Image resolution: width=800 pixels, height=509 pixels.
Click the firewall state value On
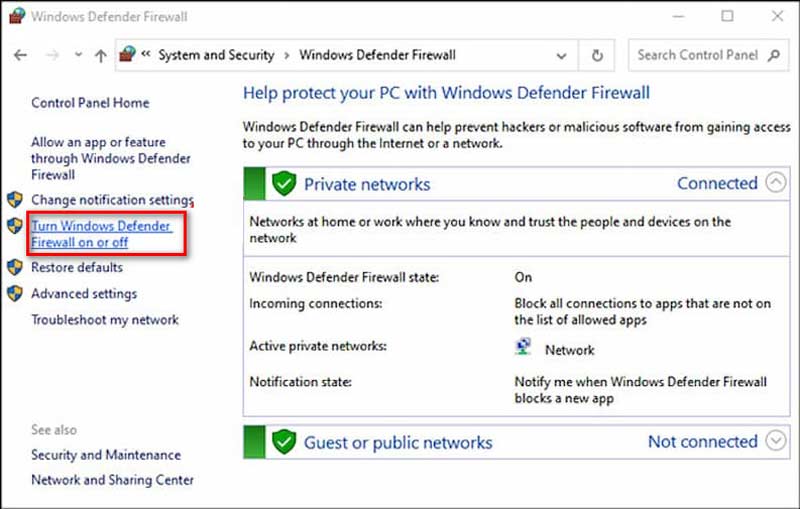(523, 277)
